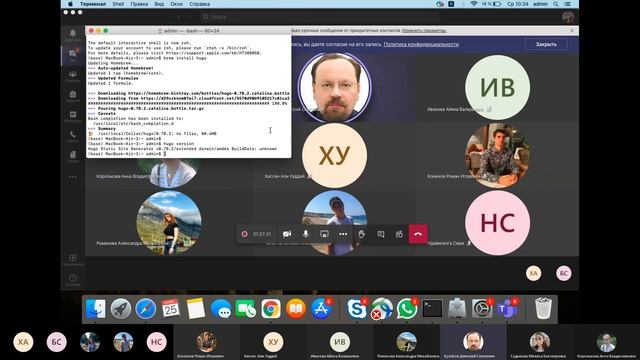640x360 pixels.
Task: Open Skype from the Dock
Action: [x=356, y=309]
